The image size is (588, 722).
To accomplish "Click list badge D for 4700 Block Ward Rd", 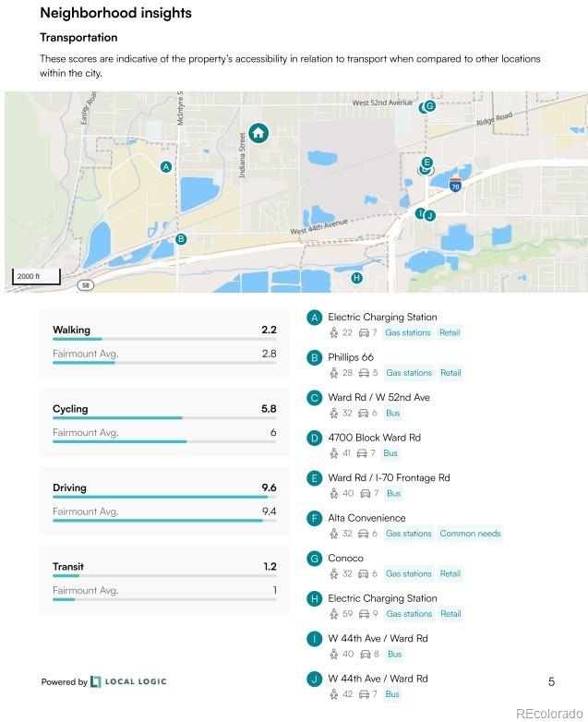I will [315, 438].
